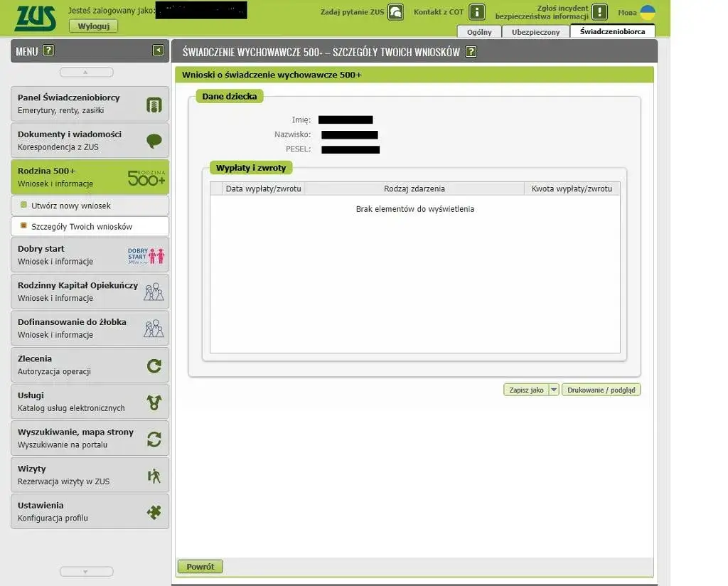Click the Ustawienia puzzle piece icon
This screenshot has width=728, height=586.
point(154,512)
